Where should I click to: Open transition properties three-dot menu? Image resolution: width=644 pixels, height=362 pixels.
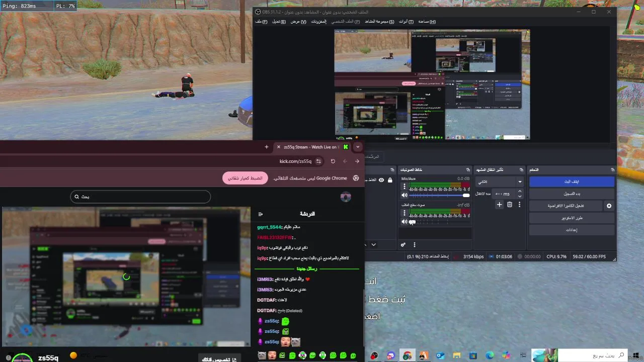[520, 205]
